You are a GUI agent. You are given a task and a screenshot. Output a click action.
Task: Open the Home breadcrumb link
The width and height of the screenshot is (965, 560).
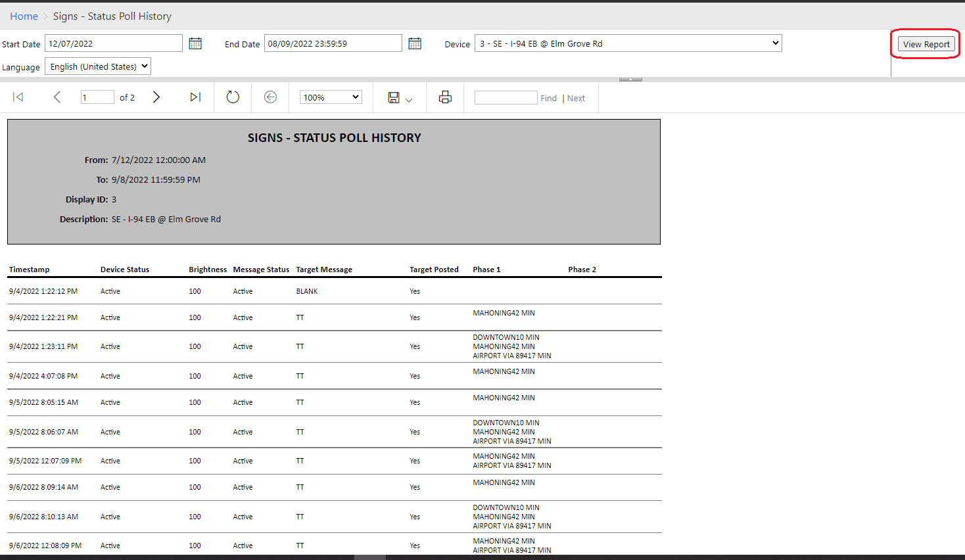tap(24, 16)
